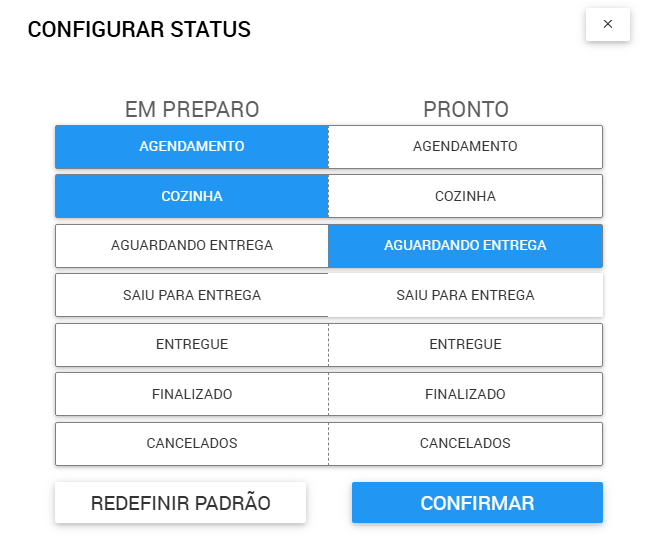The image size is (648, 548).
Task: Toggle Agendamento under Pronto column
Action: [465, 146]
